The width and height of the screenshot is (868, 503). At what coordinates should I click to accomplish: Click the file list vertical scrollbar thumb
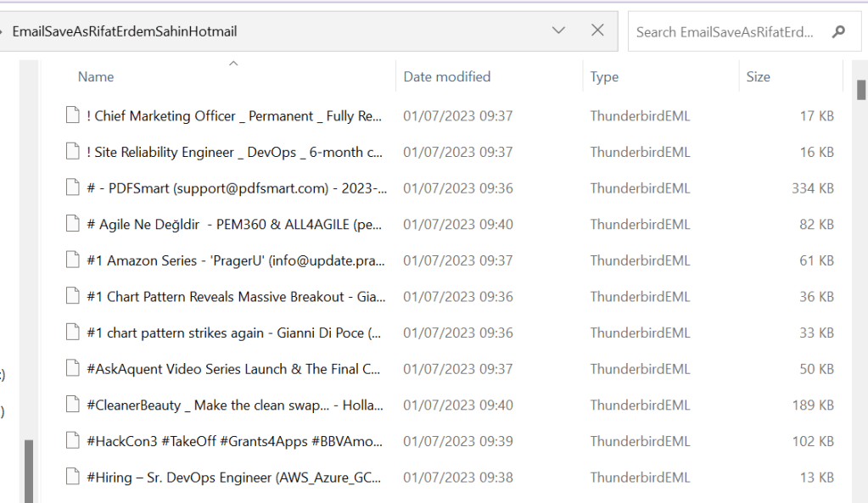point(861,90)
